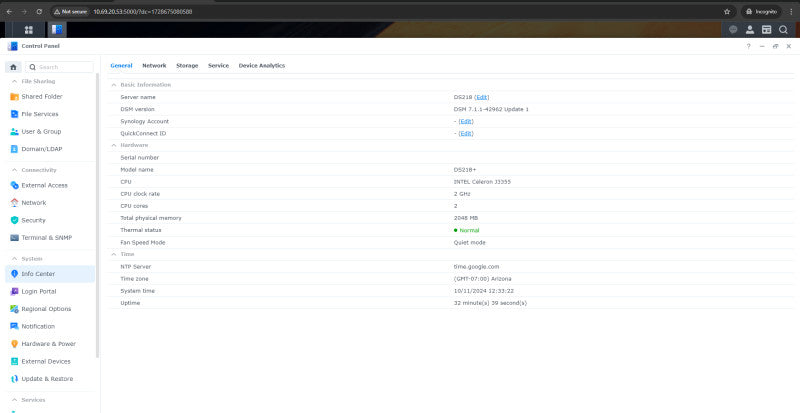Click the sidebar vertical scrollbar
Viewport: 800px width, 413px height.
(x=97, y=214)
